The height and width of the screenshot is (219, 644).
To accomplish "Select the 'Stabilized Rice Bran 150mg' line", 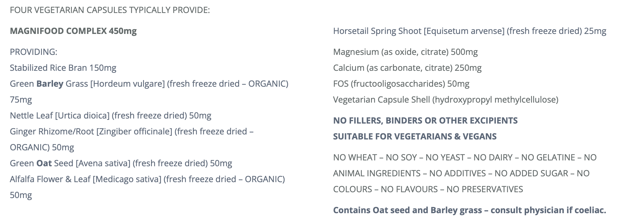I will 63,68.
